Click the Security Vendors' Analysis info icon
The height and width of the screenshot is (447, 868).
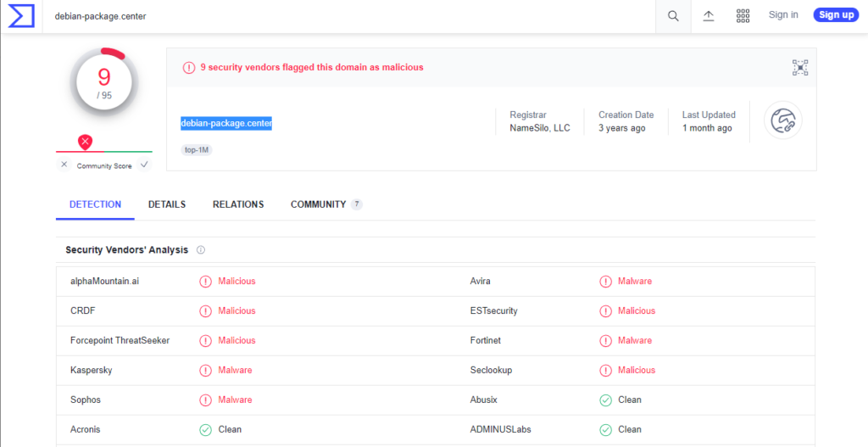click(201, 250)
